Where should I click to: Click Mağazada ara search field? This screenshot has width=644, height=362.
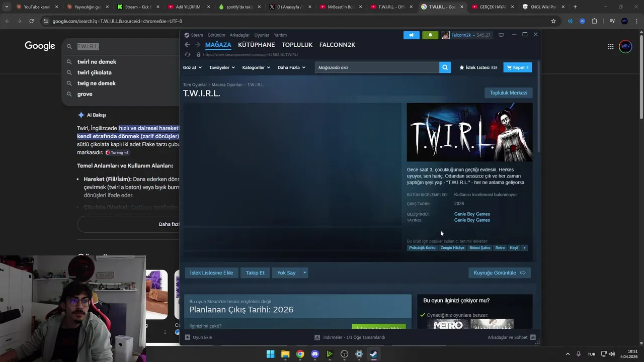tap(377, 67)
